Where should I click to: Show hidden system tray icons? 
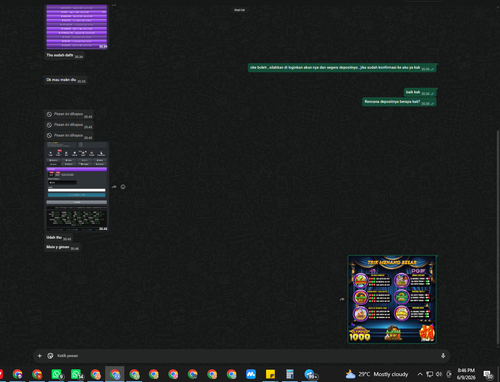tap(420, 374)
